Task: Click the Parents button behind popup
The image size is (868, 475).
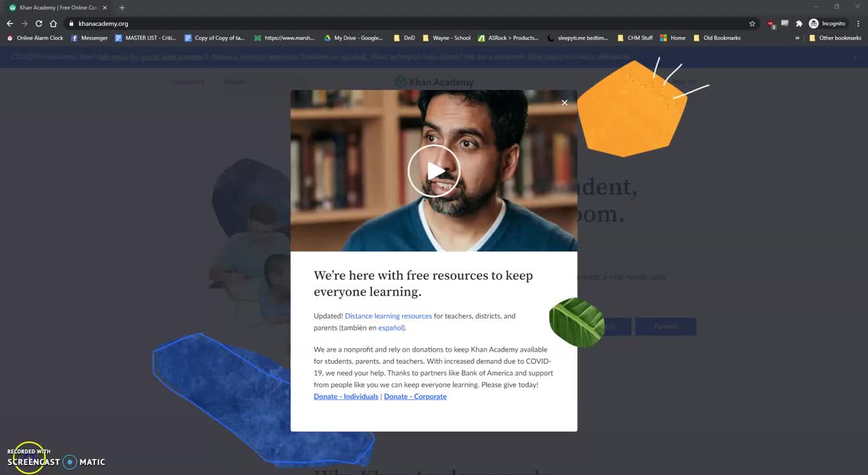Action: pos(666,327)
